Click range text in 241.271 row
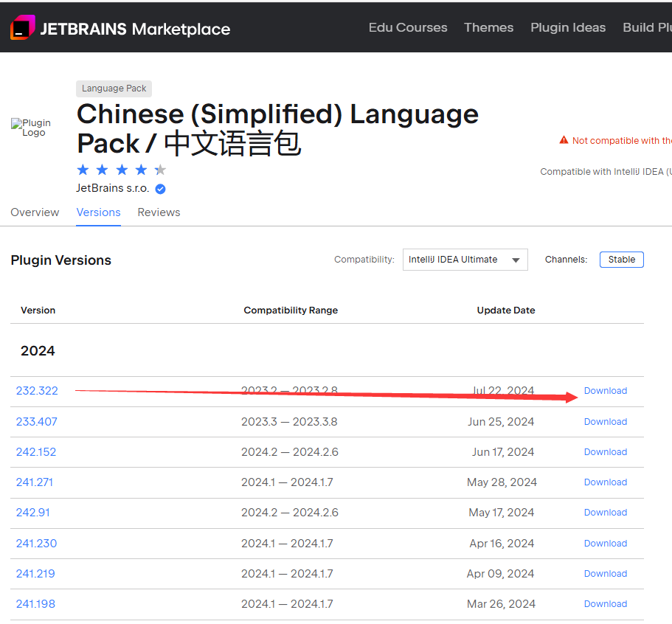This screenshot has width=672, height=624. [287, 482]
